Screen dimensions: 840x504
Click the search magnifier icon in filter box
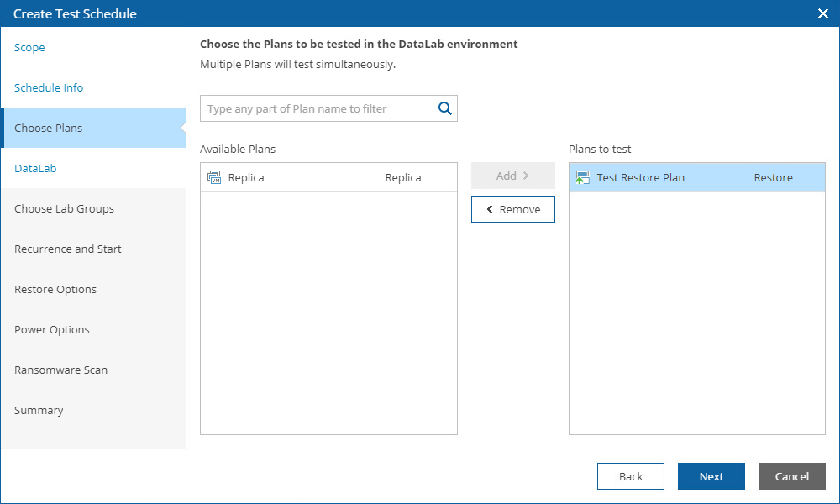[445, 108]
